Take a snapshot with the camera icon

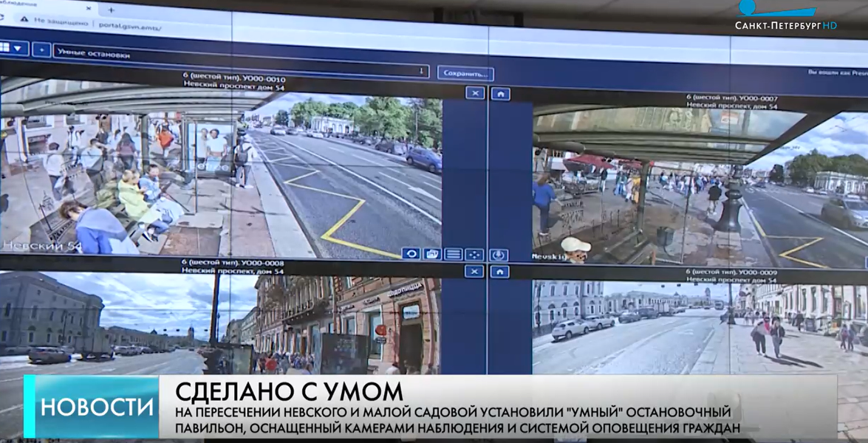pyautogui.click(x=432, y=255)
